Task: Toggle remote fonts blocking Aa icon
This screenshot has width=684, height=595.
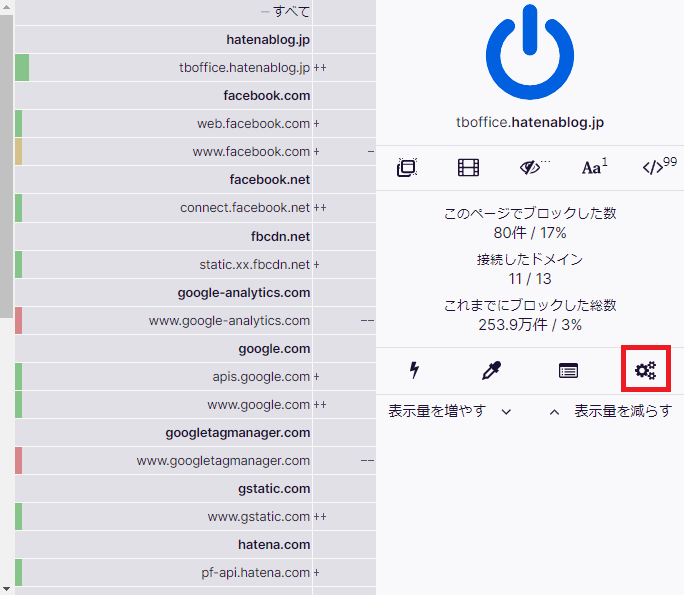Action: tap(594, 167)
